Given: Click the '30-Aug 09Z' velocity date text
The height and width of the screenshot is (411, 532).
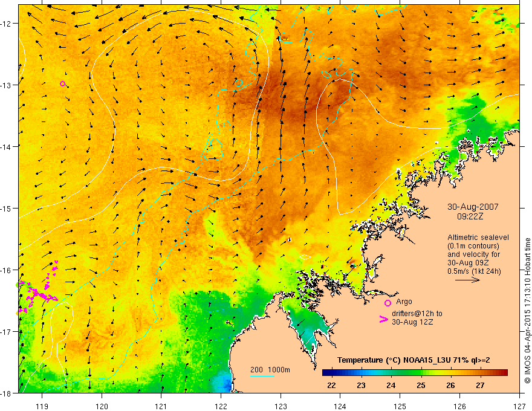Looking at the screenshot, I should click(469, 263).
